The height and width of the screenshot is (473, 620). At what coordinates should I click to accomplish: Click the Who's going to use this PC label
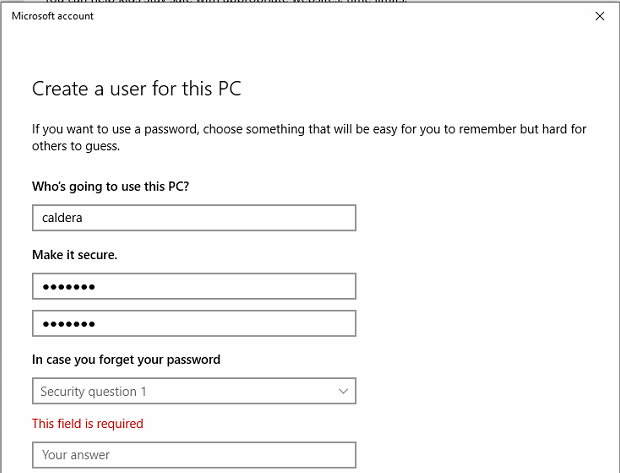pyautogui.click(x=110, y=186)
